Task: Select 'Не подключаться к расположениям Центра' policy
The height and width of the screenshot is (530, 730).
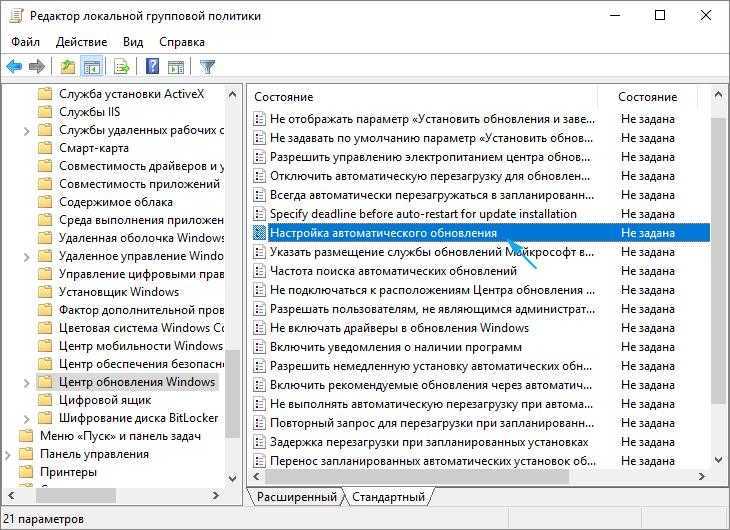Action: pyautogui.click(x=432, y=290)
